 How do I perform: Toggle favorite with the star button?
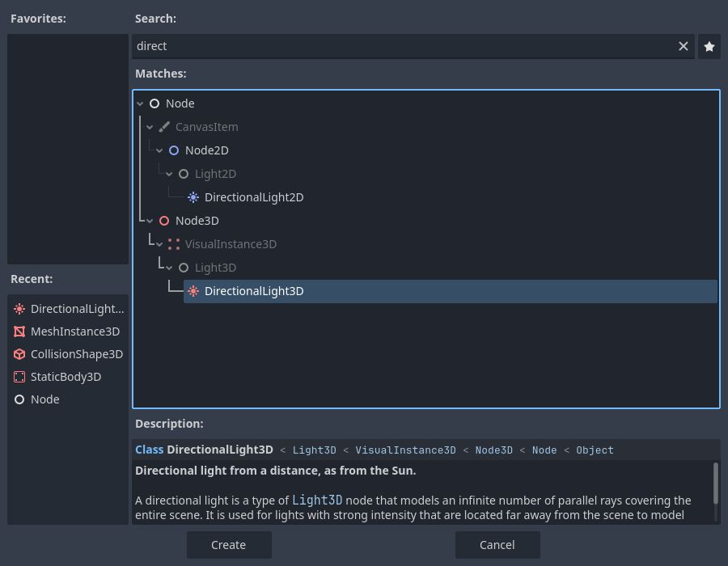tap(709, 46)
